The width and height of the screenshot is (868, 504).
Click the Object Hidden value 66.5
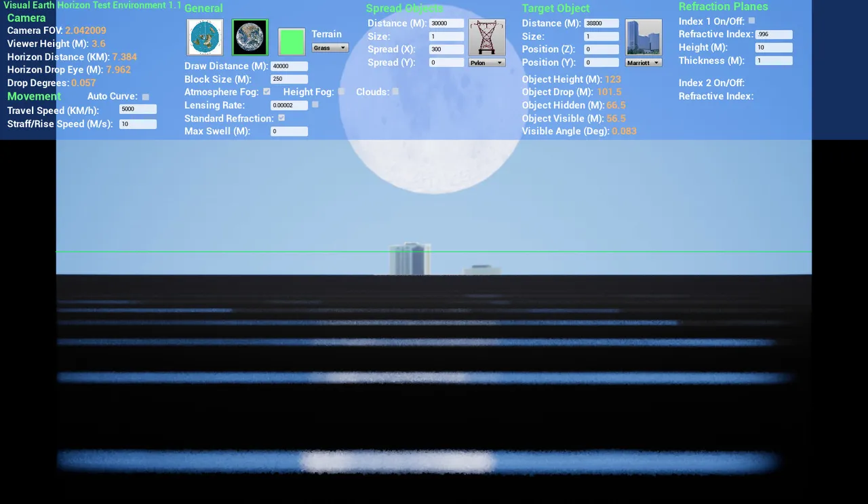point(616,105)
